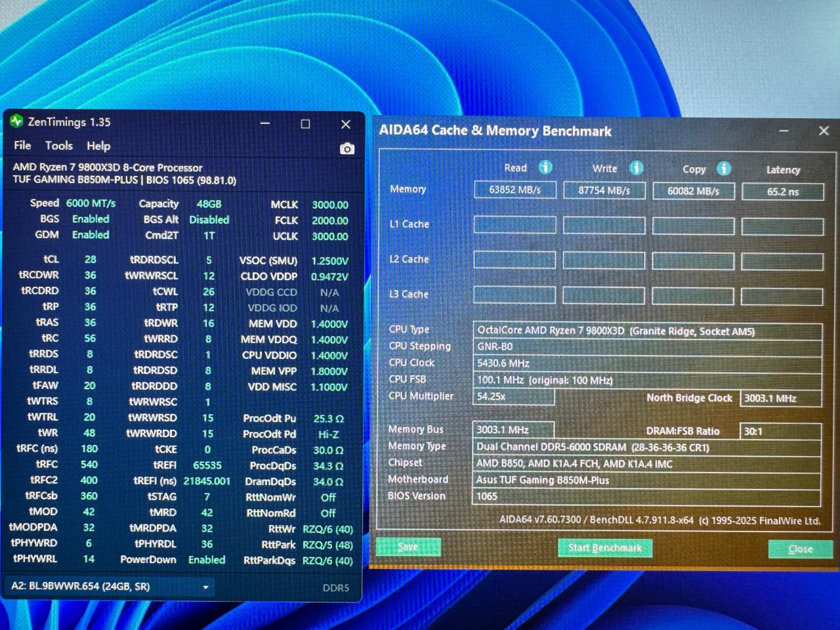840x630 pixels.
Task: Click the Memory Type Dual Channel DDR5-6000 field
Action: 647,447
